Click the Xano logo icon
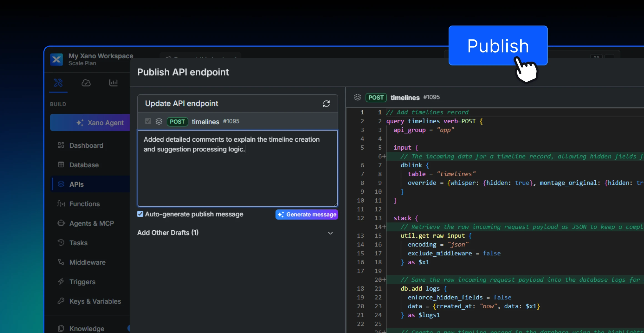 pyautogui.click(x=57, y=59)
